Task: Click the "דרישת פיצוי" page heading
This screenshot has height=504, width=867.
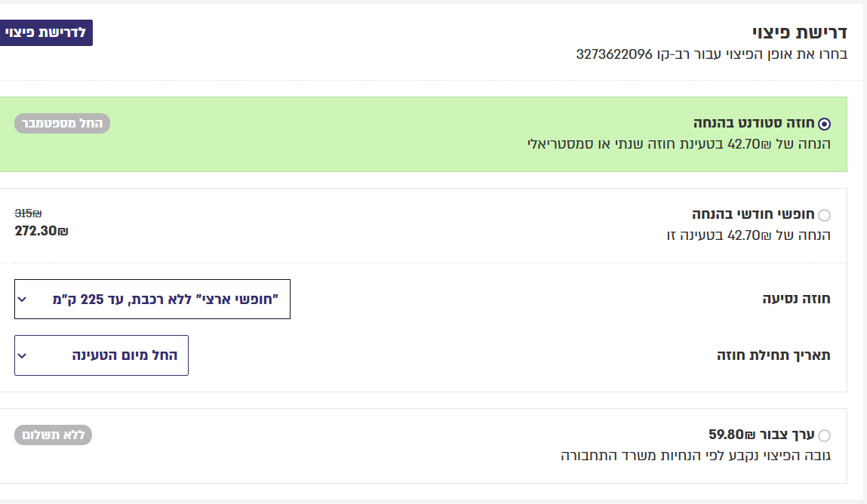Action: coord(799,32)
